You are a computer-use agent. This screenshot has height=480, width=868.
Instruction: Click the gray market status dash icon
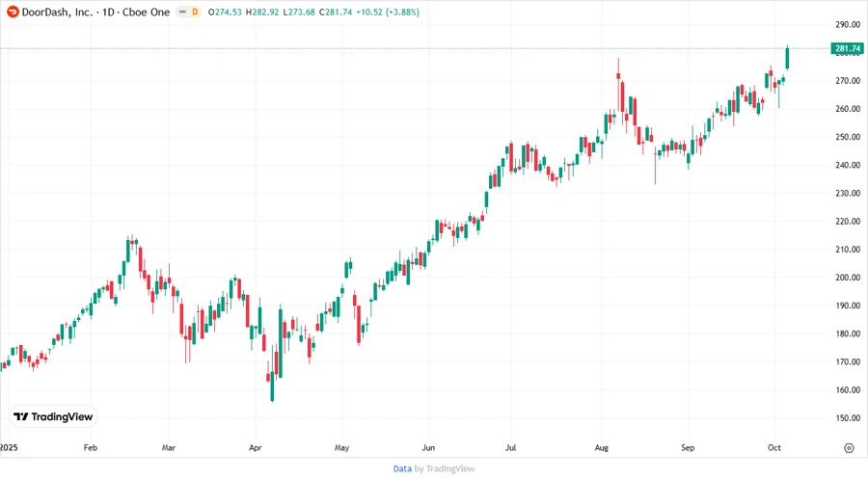(x=180, y=12)
